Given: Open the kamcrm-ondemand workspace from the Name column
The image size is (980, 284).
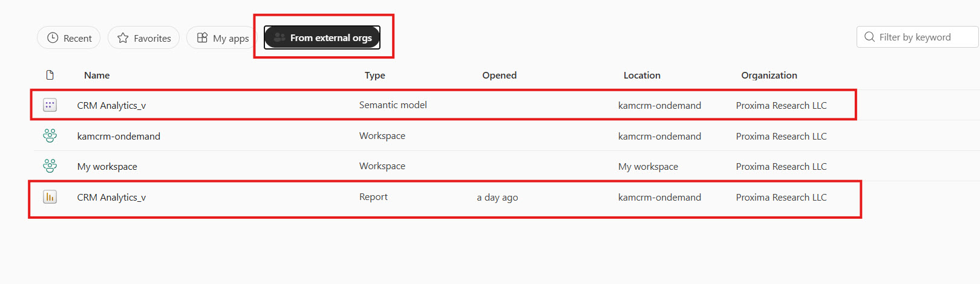Looking at the screenshot, I should point(119,137).
